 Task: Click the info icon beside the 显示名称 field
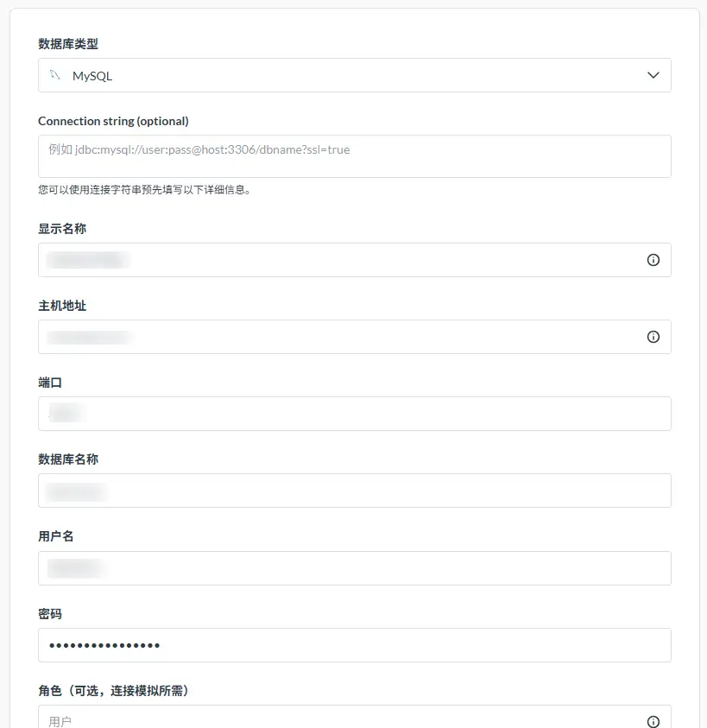653,259
